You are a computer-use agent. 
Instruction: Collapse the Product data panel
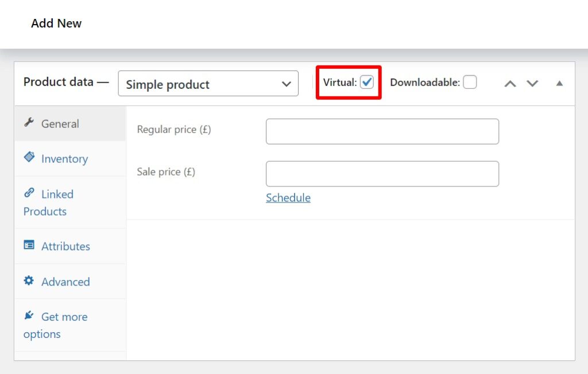pyautogui.click(x=559, y=83)
